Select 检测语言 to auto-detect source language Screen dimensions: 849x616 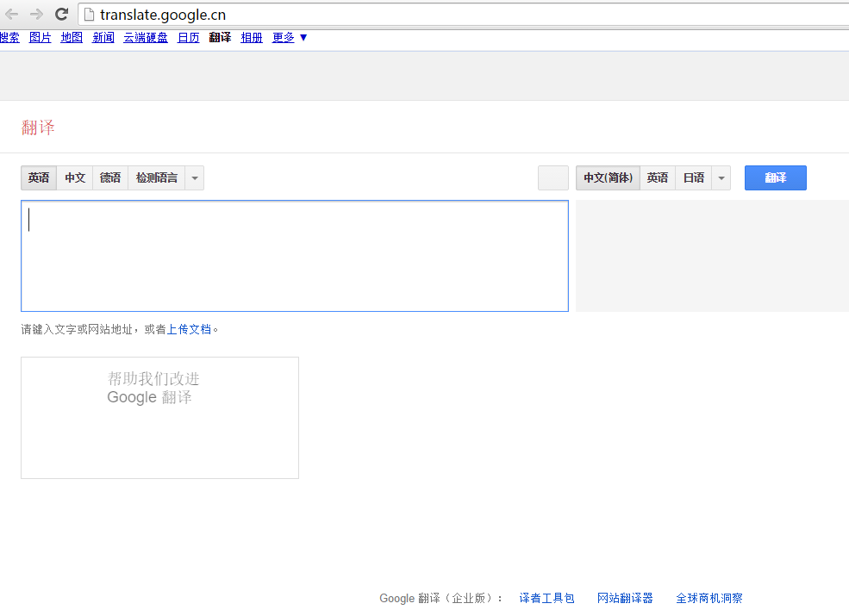[x=156, y=178]
